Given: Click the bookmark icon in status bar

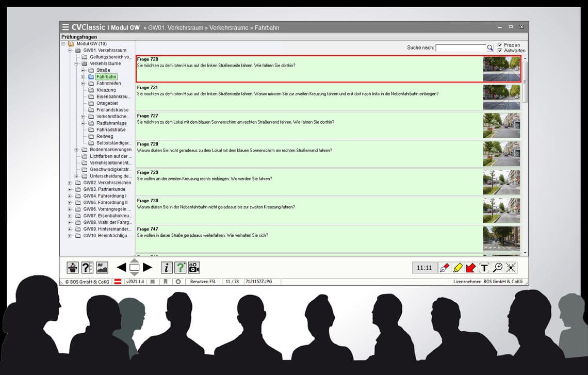Looking at the screenshot, I should [x=166, y=282].
